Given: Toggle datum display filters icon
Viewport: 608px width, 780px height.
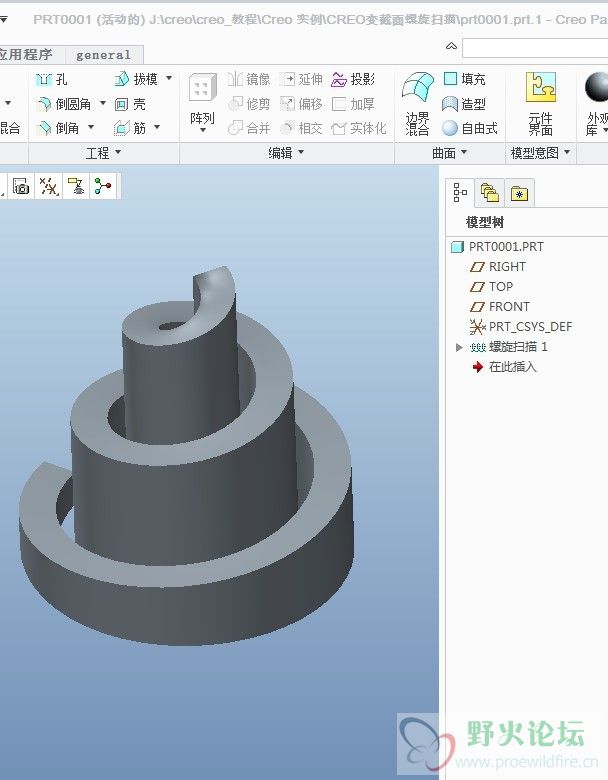Looking at the screenshot, I should [x=49, y=187].
